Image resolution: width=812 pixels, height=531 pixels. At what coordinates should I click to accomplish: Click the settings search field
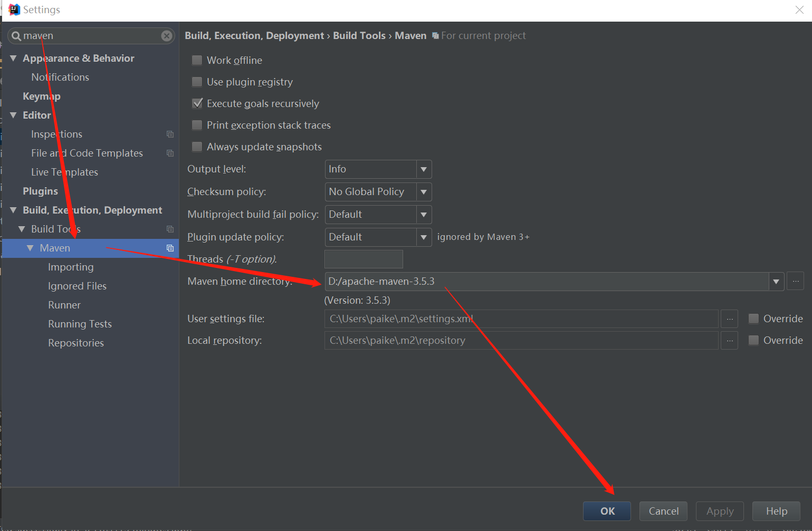(x=91, y=36)
